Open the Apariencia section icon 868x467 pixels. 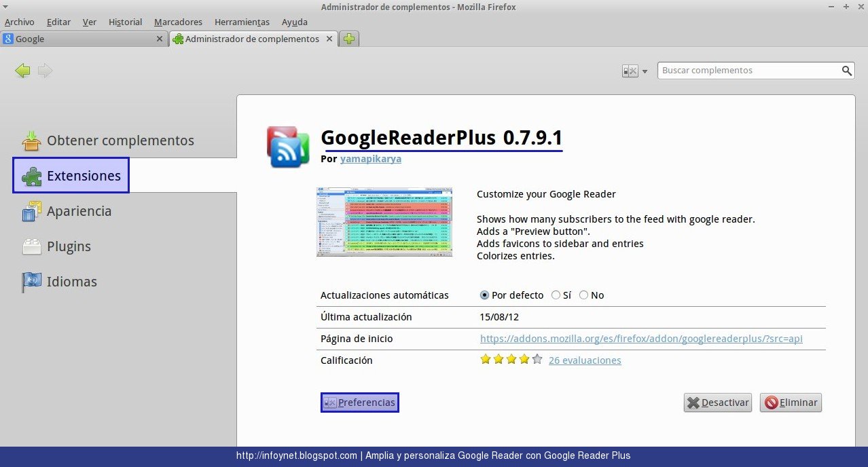pos(31,211)
